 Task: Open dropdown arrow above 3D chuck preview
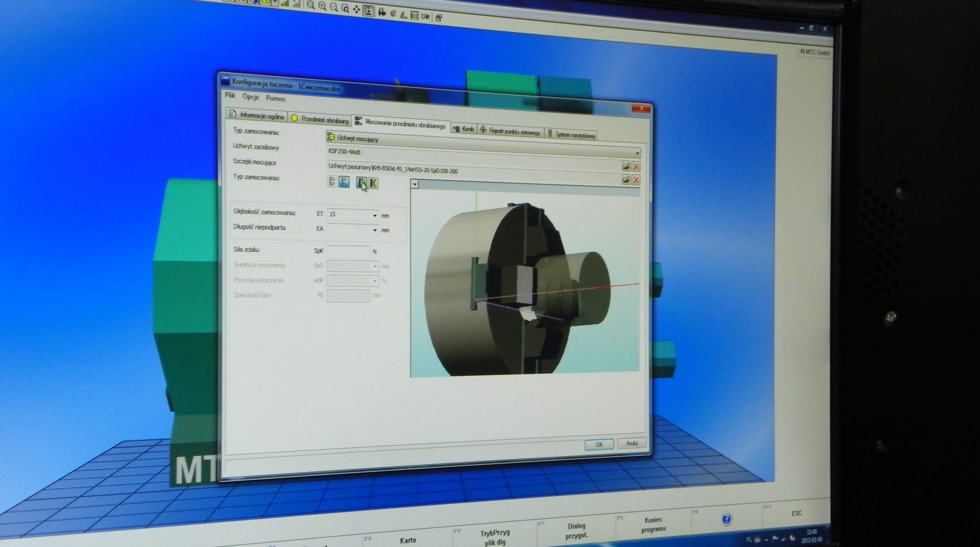click(415, 184)
